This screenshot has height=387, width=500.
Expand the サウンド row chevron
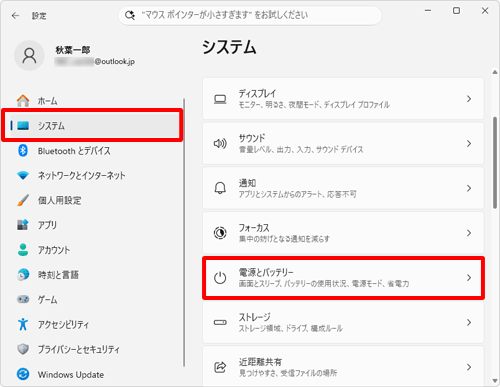tap(469, 143)
